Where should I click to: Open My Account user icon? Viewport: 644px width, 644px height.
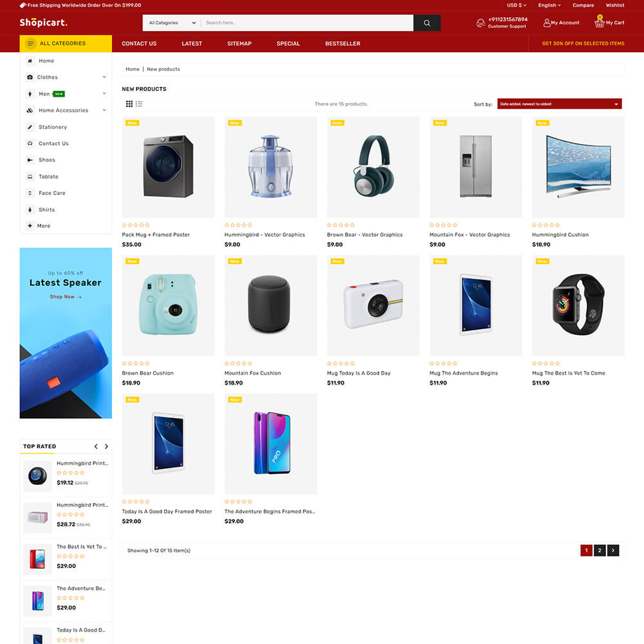click(547, 23)
